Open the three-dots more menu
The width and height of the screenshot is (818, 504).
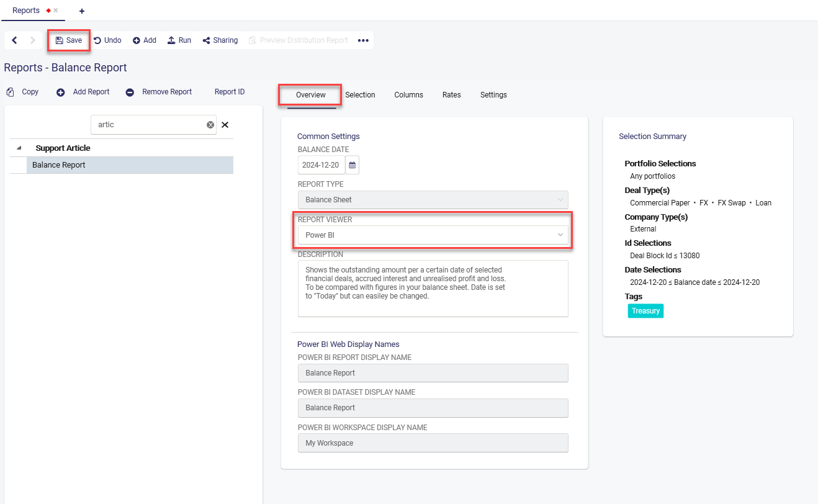click(363, 40)
